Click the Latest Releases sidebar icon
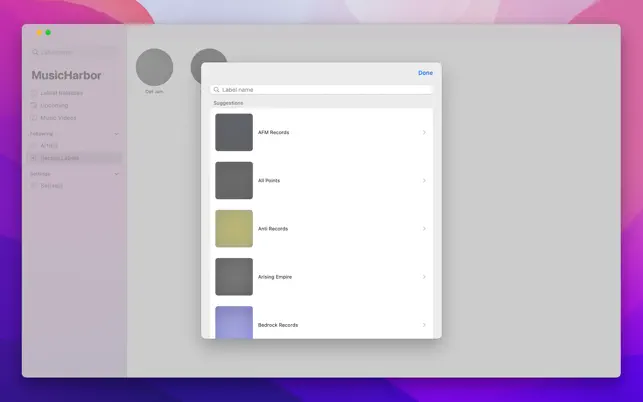 tap(34, 93)
